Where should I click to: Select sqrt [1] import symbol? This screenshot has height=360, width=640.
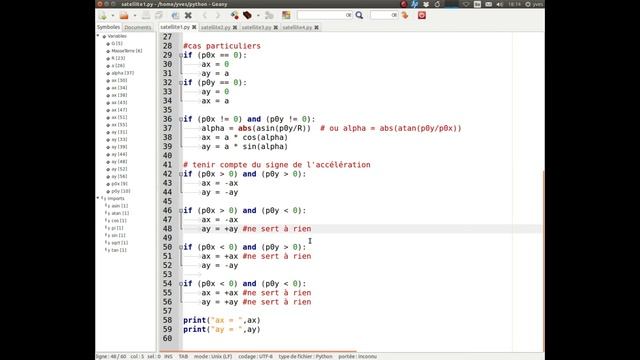point(120,242)
